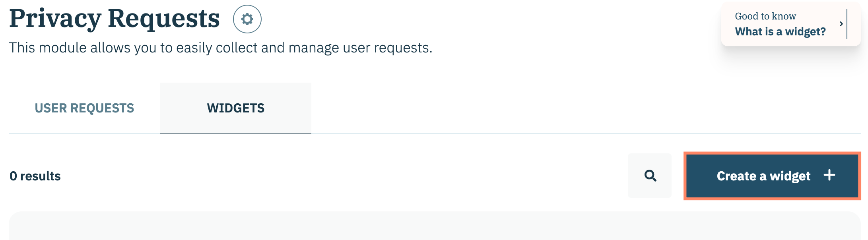Viewport: 868px width, 240px height.
Task: Open the "What is a widget?" link
Action: 780,32
